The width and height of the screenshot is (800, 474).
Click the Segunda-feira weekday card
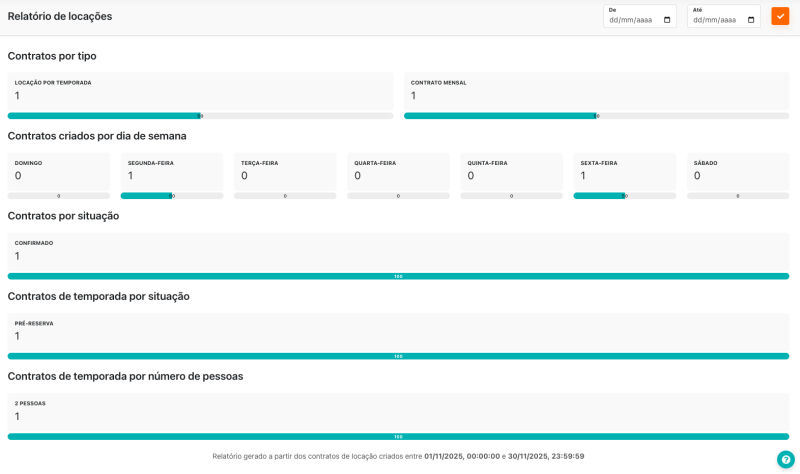pyautogui.click(x=171, y=170)
